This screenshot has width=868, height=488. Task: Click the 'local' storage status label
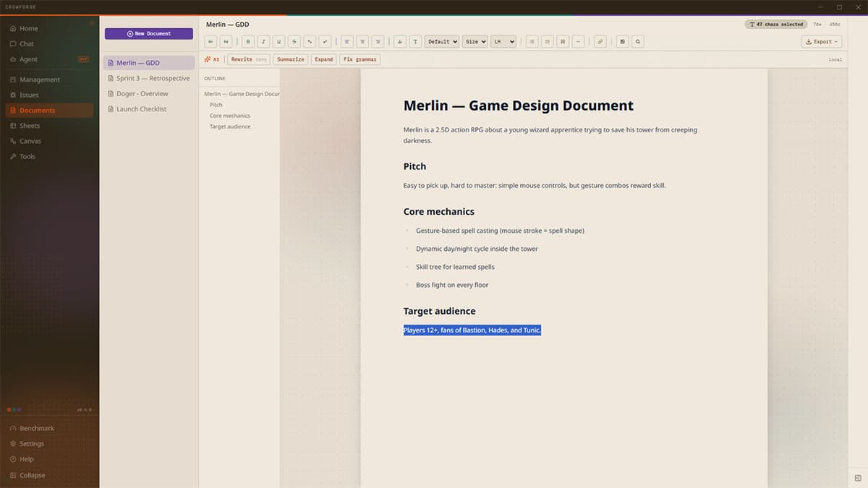point(835,59)
